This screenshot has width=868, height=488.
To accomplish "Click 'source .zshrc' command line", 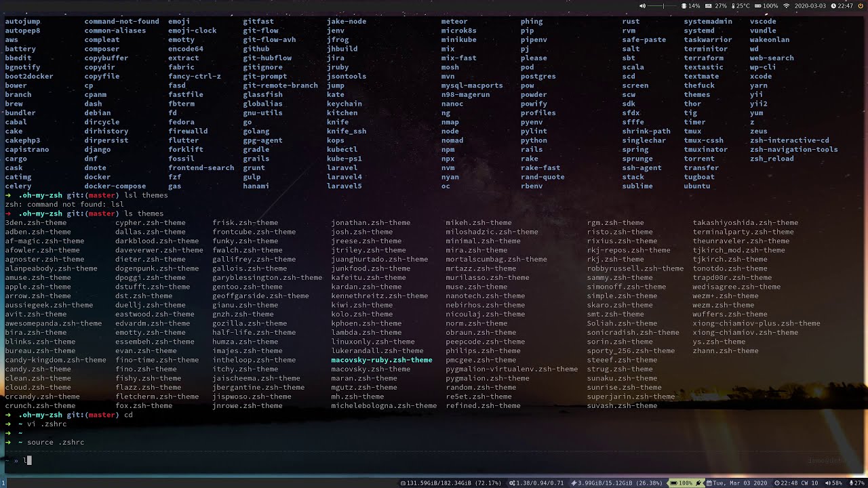I will click(56, 443).
